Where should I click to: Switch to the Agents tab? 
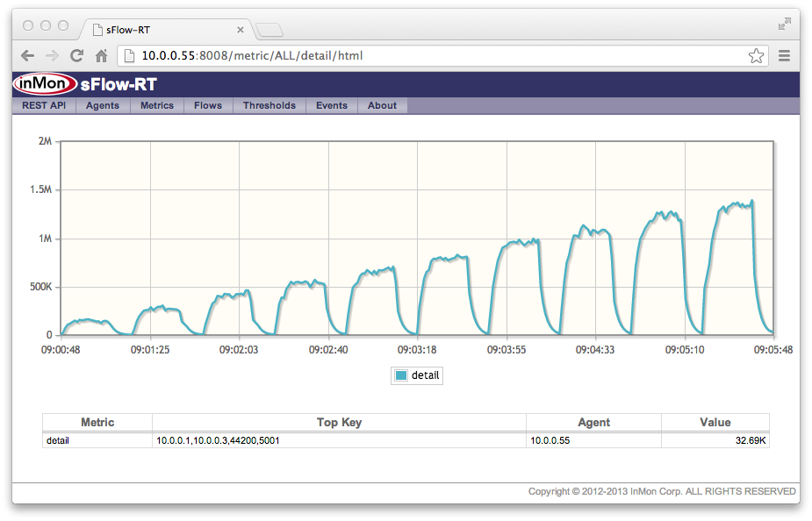(x=103, y=105)
